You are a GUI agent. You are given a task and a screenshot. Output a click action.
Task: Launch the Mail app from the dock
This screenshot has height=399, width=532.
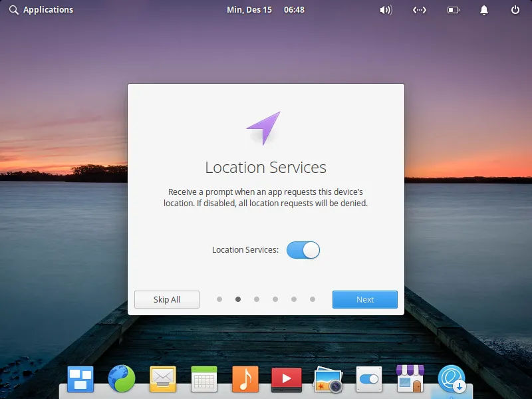pyautogui.click(x=163, y=379)
